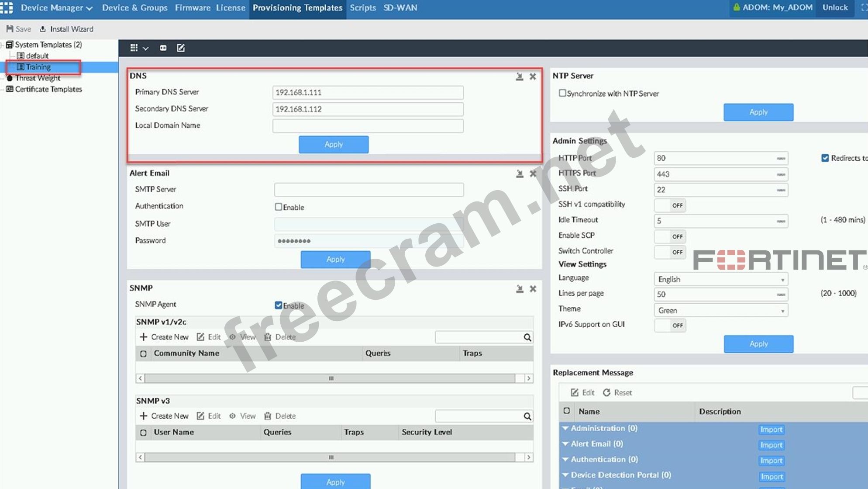
Task: Click the Delete trash icon in SNMP v3
Action: pos(268,416)
